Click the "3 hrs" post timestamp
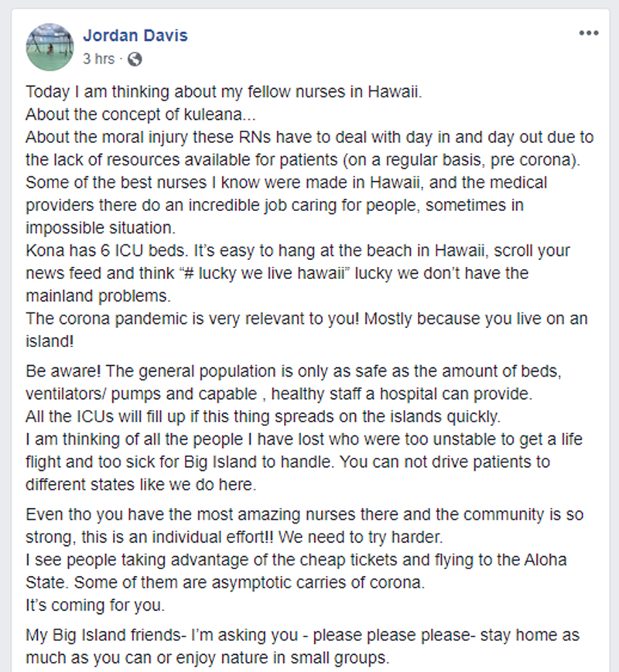The width and height of the screenshot is (619, 672). 98,59
